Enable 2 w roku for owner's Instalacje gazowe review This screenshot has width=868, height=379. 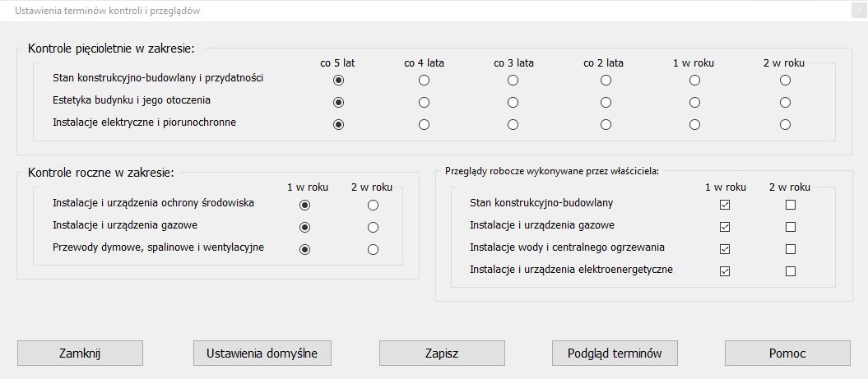[791, 227]
